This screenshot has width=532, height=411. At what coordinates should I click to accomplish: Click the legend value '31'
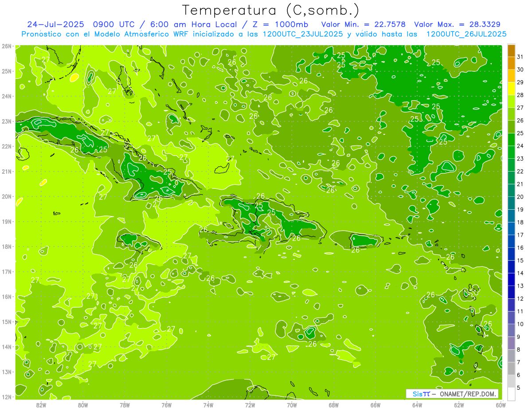tap(520, 57)
